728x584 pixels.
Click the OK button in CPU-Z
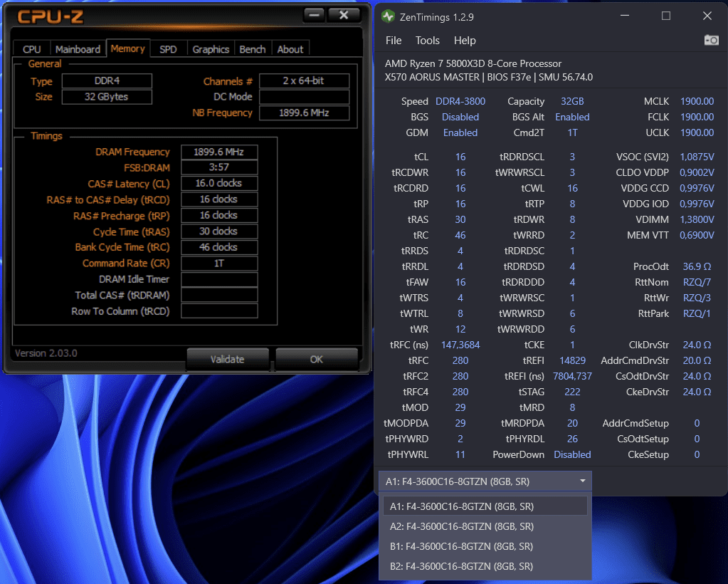[317, 359]
